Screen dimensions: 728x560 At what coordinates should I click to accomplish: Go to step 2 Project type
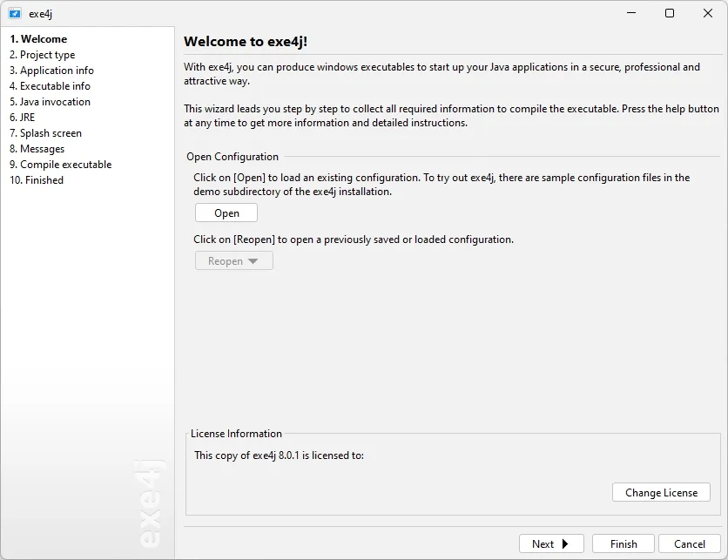(43, 55)
